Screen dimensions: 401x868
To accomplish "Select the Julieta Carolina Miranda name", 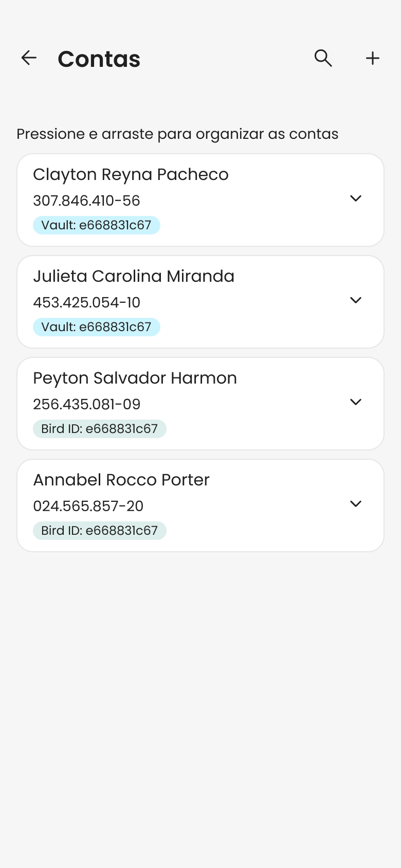I will [134, 277].
